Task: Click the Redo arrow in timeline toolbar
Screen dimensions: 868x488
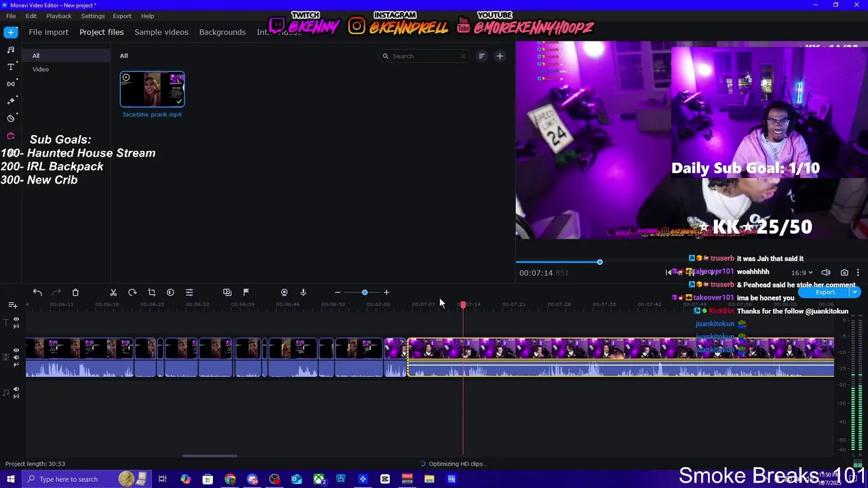Action: 56,292
